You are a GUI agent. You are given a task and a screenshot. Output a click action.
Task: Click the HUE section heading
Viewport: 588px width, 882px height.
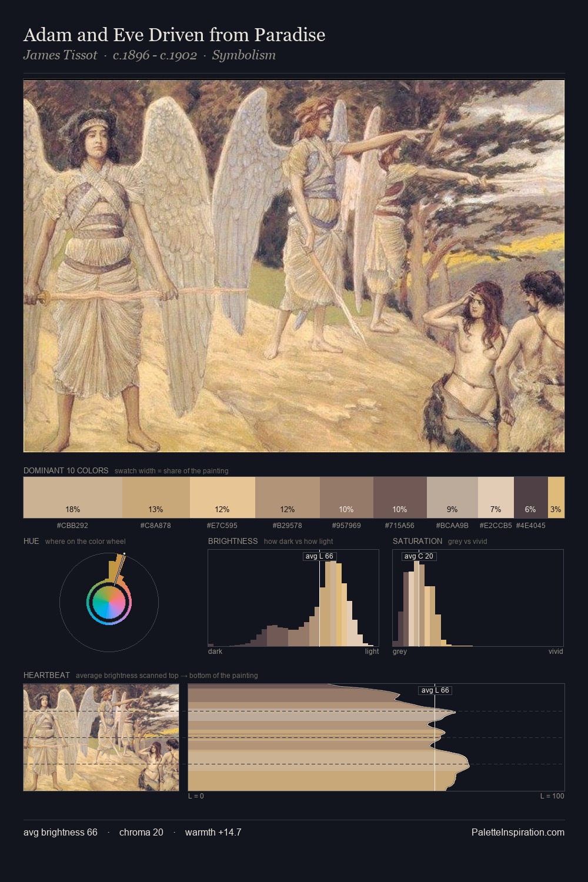tap(31, 541)
